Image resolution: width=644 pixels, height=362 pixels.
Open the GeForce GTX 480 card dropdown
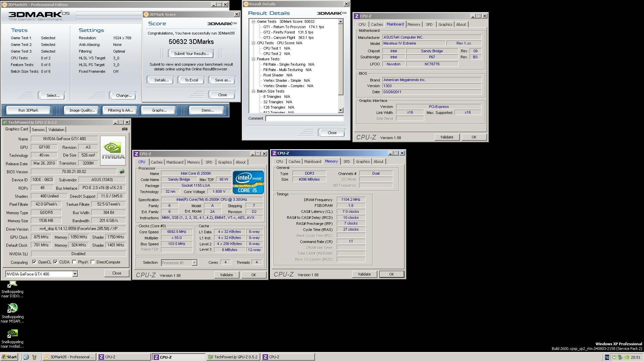[75, 274]
